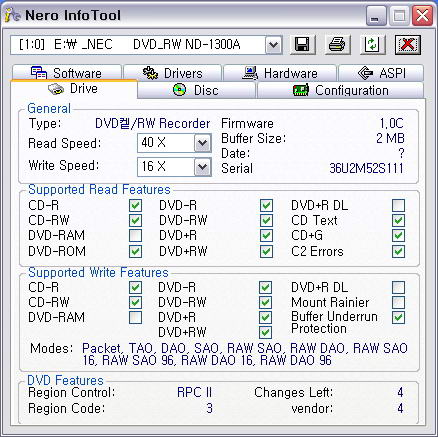This screenshot has width=438, height=437.
Task: Toggle DVD-R checkbox under Read Features
Action: point(266,205)
